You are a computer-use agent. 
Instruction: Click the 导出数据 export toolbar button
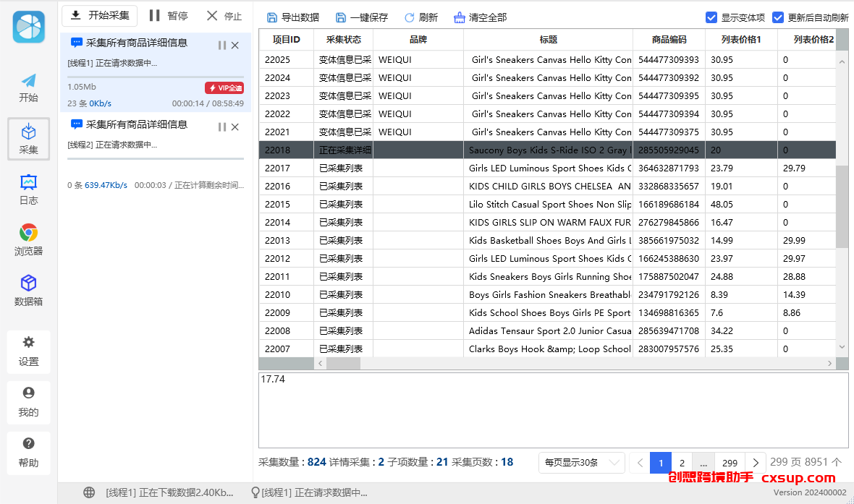(293, 17)
